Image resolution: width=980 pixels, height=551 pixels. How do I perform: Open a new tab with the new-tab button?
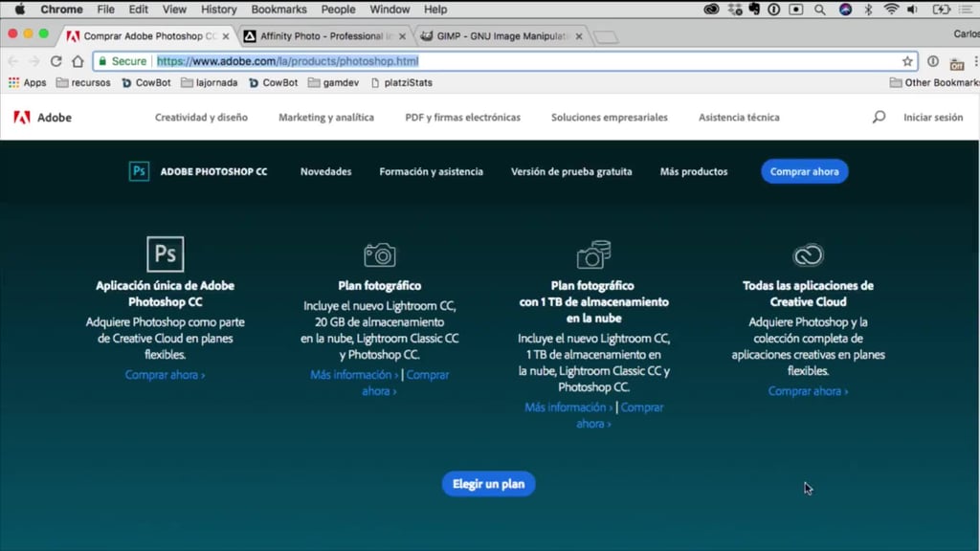(606, 37)
